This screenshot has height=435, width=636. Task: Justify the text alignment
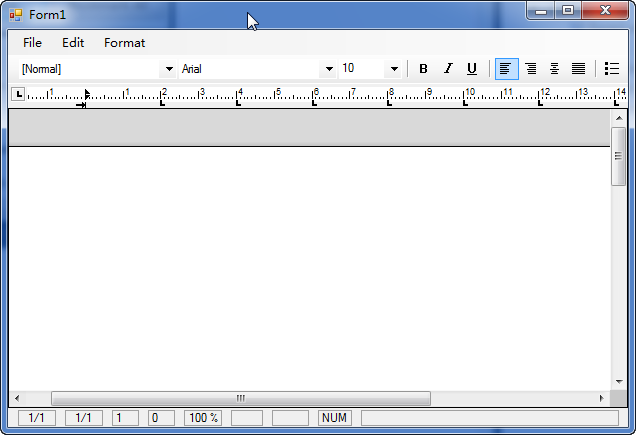578,69
